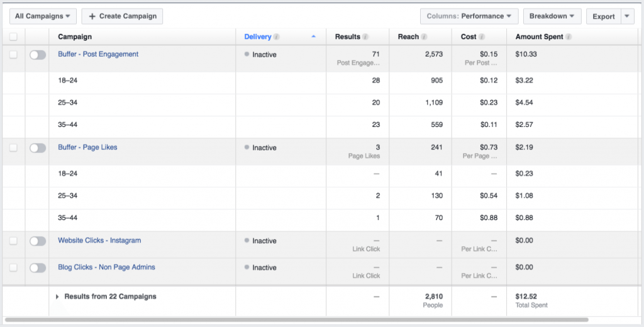
Task: Click the info icon next to Delivery
Action: tap(277, 37)
